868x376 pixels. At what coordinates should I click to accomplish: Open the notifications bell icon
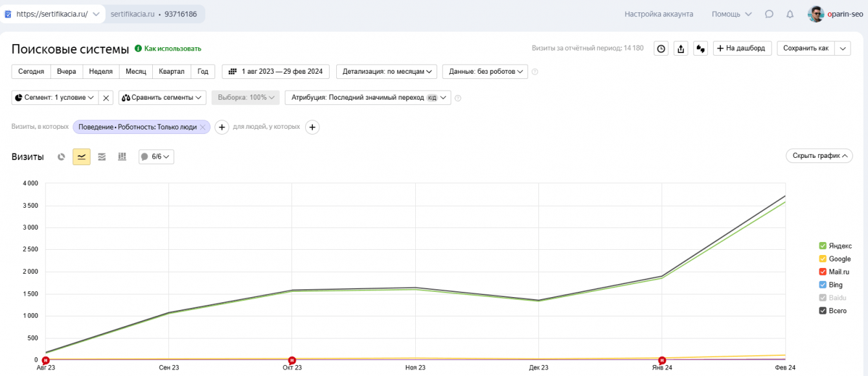[x=790, y=14]
